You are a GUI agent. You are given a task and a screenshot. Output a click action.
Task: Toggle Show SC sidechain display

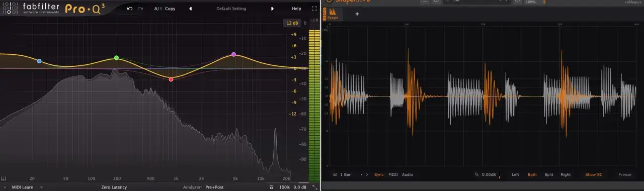[594, 174]
